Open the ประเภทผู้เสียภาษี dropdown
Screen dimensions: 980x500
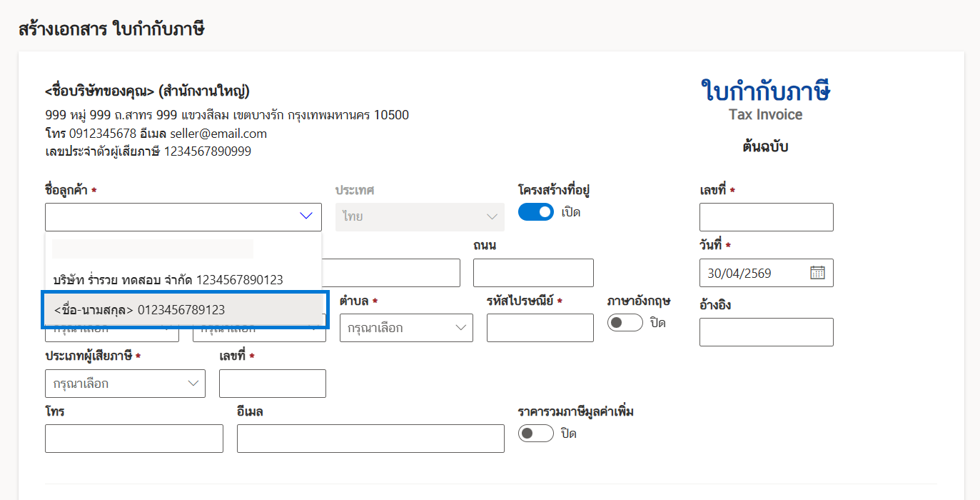(x=125, y=384)
